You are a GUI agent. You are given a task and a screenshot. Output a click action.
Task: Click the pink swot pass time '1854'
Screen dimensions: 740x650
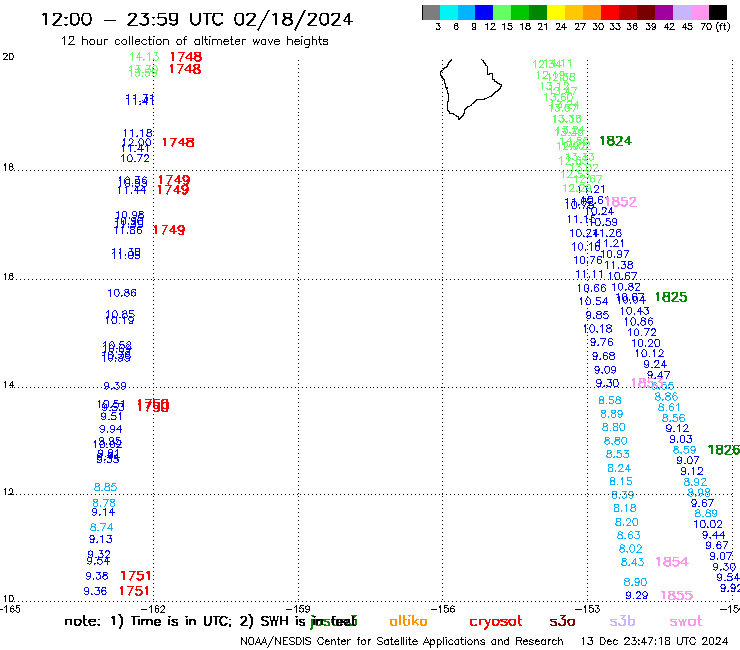672,562
